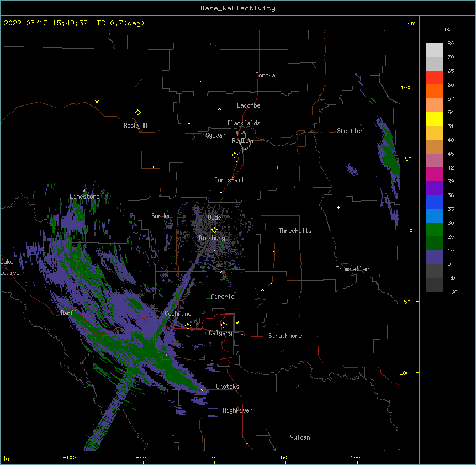Click the yellow marker near Cochrane
This screenshot has width=476, height=465.
(188, 326)
